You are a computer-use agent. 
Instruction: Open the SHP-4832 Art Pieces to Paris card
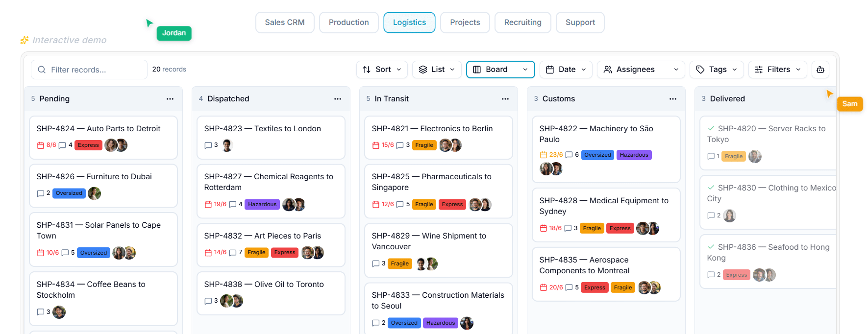[271, 245]
